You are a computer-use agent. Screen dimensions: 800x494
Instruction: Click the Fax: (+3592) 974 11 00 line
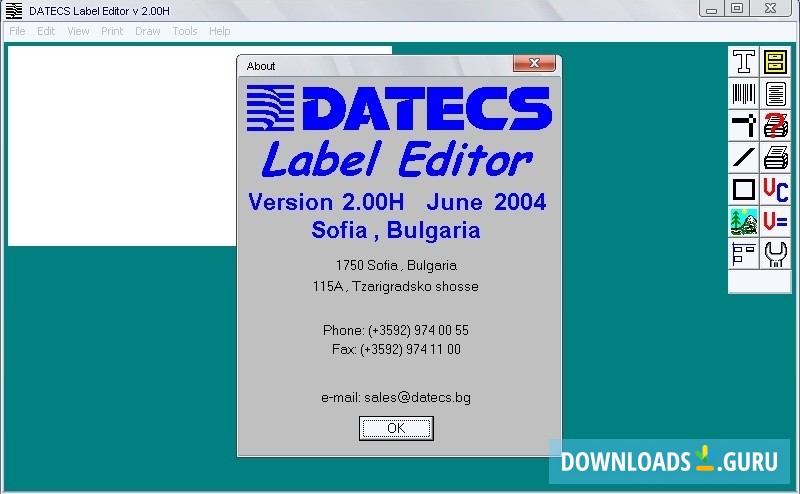[396, 350]
